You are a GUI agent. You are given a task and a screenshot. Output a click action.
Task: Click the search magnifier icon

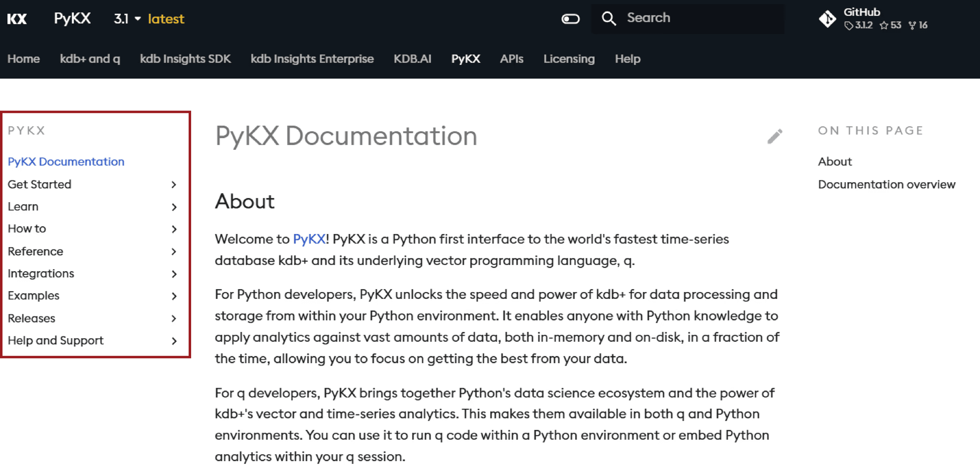pyautogui.click(x=609, y=18)
